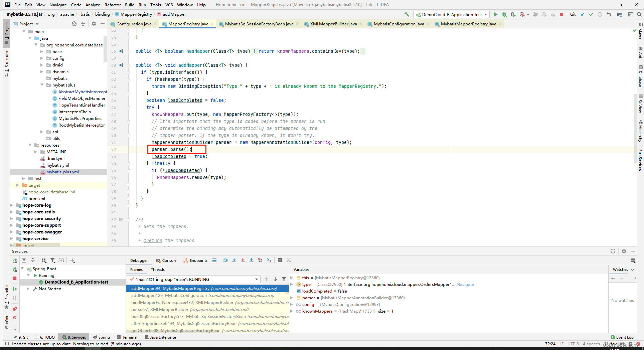
Task: Collapse all services in tree
Action: click(x=33, y=260)
